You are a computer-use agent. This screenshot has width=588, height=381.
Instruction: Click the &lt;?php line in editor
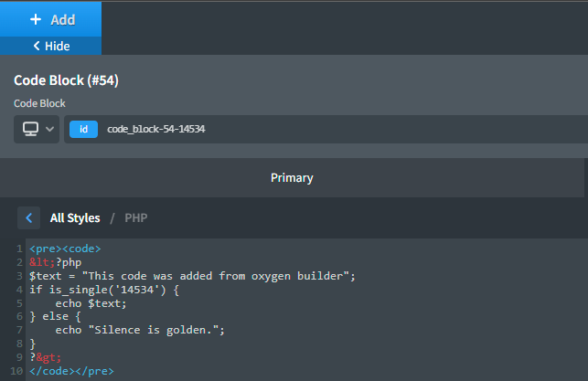[x=56, y=262]
